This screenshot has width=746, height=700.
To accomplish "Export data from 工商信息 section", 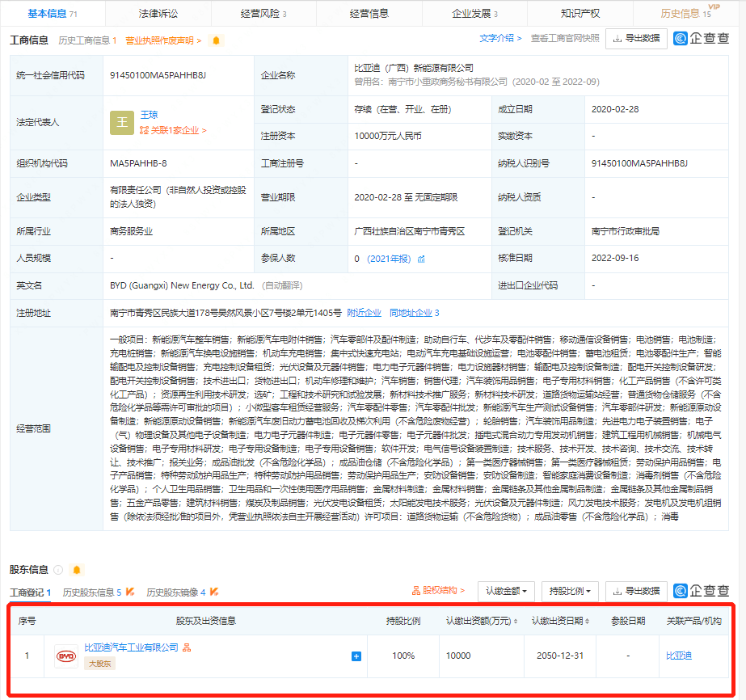I will [x=636, y=39].
